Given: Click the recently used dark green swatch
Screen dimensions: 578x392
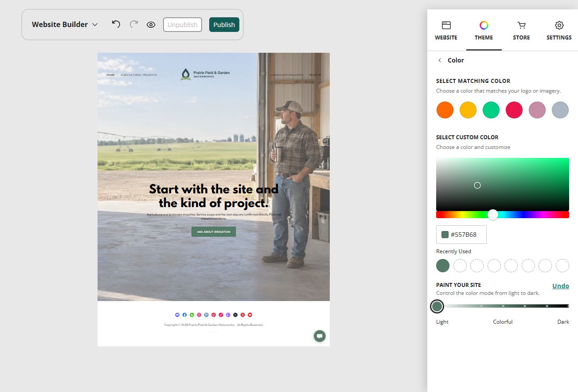Looking at the screenshot, I should [443, 266].
